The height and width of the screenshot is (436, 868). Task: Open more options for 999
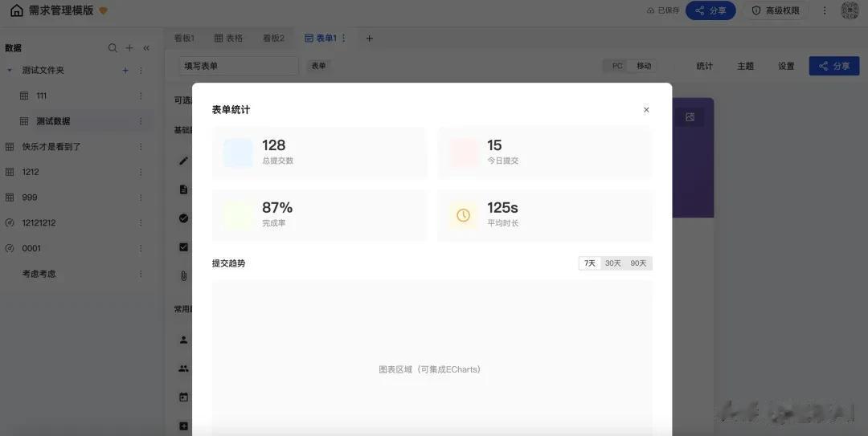click(x=141, y=198)
